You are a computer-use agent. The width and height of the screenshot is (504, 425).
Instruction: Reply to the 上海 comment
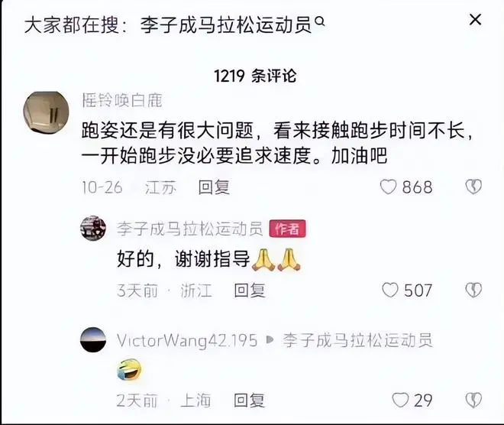250,401
